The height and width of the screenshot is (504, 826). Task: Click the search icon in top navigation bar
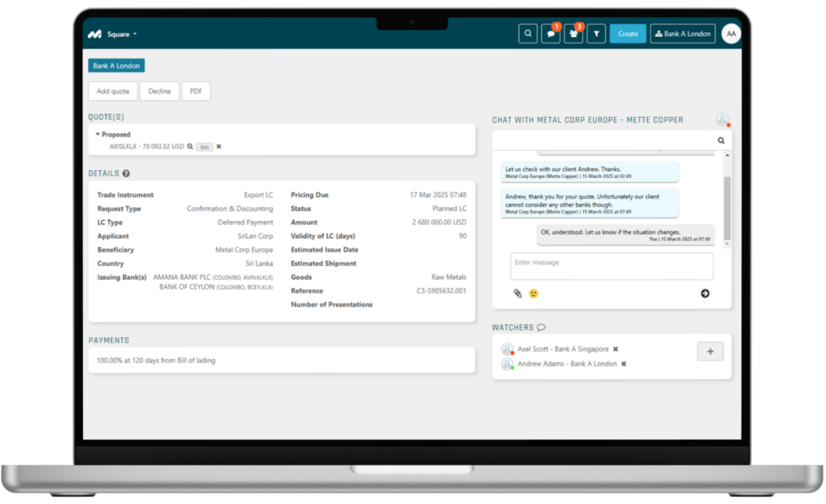(528, 34)
